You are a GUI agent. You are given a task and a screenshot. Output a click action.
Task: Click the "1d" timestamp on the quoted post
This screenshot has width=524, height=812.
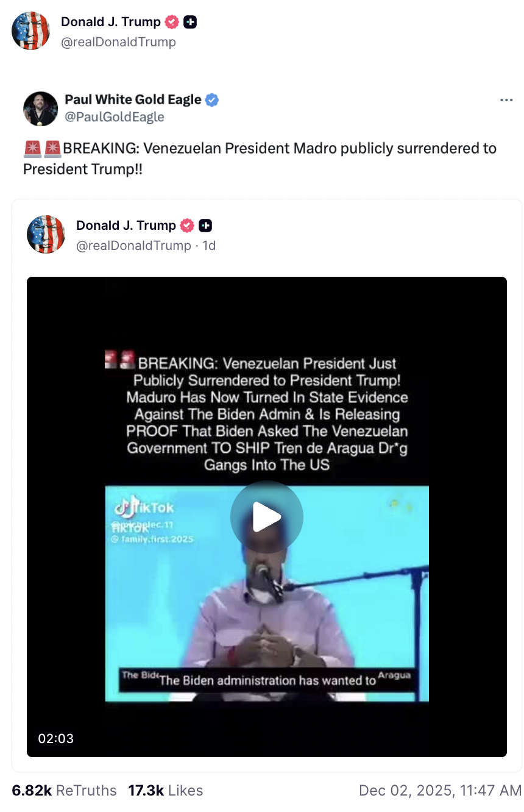[209, 246]
